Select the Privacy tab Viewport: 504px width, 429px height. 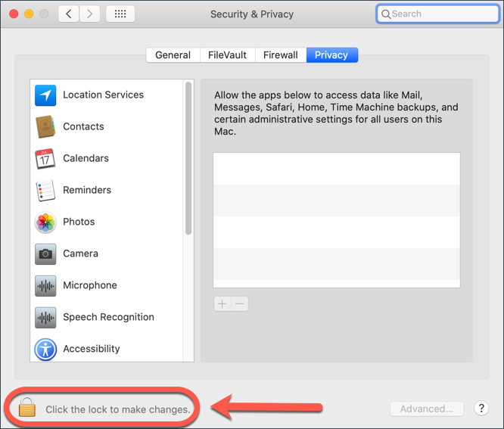click(332, 55)
